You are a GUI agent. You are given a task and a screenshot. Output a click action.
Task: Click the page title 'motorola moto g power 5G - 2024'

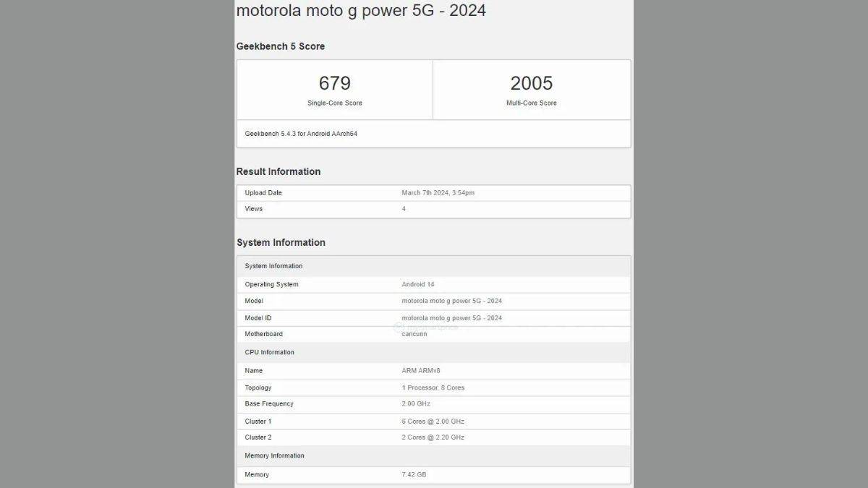[361, 11]
